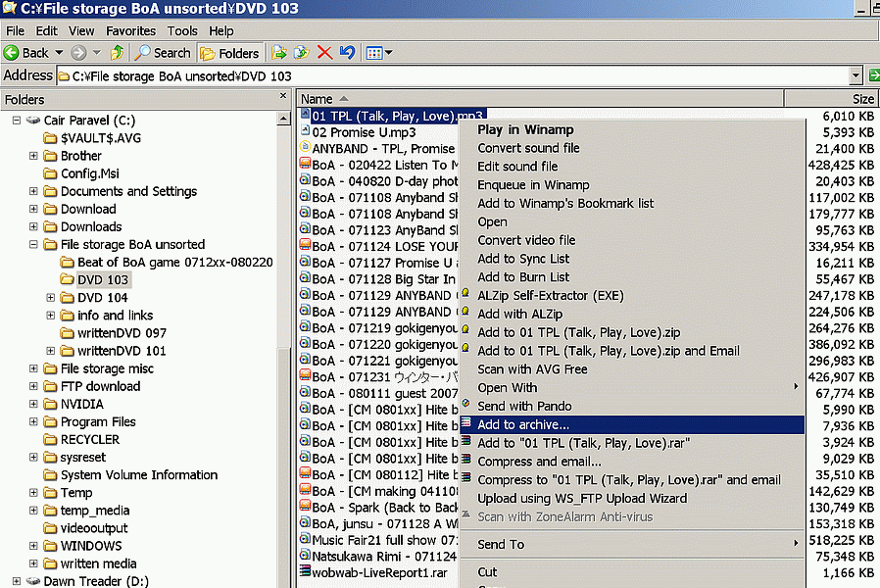Click the Back arrow icon in toolbar
The height and width of the screenshot is (588, 880).
pyautogui.click(x=11, y=53)
